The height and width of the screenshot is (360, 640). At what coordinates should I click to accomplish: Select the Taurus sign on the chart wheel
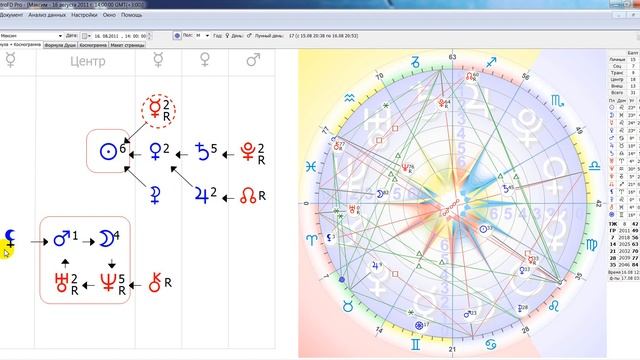347,306
